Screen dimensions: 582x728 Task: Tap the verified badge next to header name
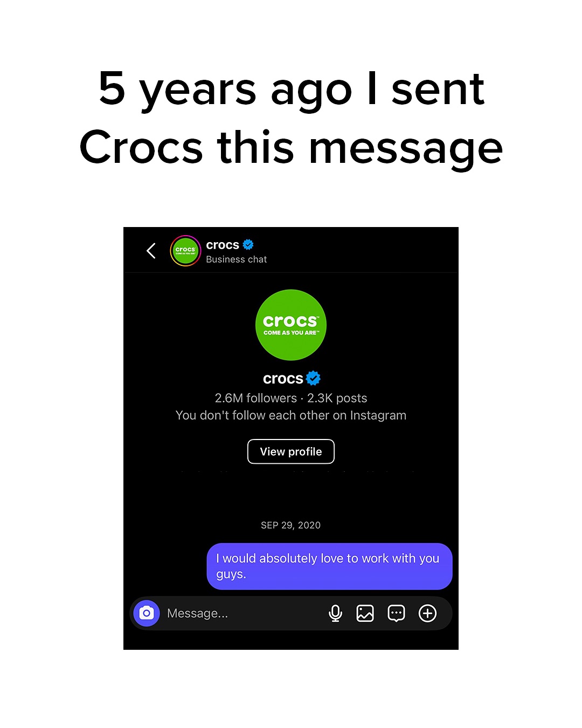click(x=248, y=245)
